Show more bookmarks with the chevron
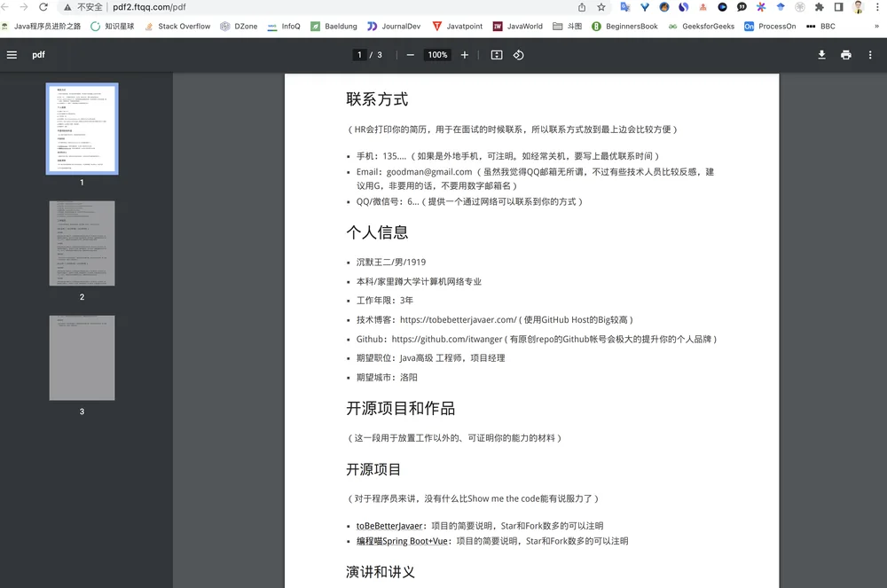887x588 pixels. click(877, 26)
